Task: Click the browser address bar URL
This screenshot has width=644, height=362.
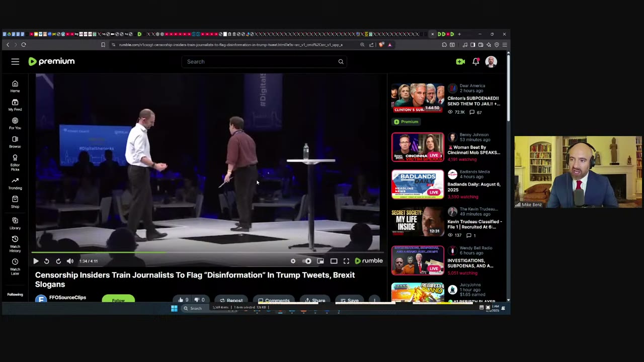Action: pos(231,45)
